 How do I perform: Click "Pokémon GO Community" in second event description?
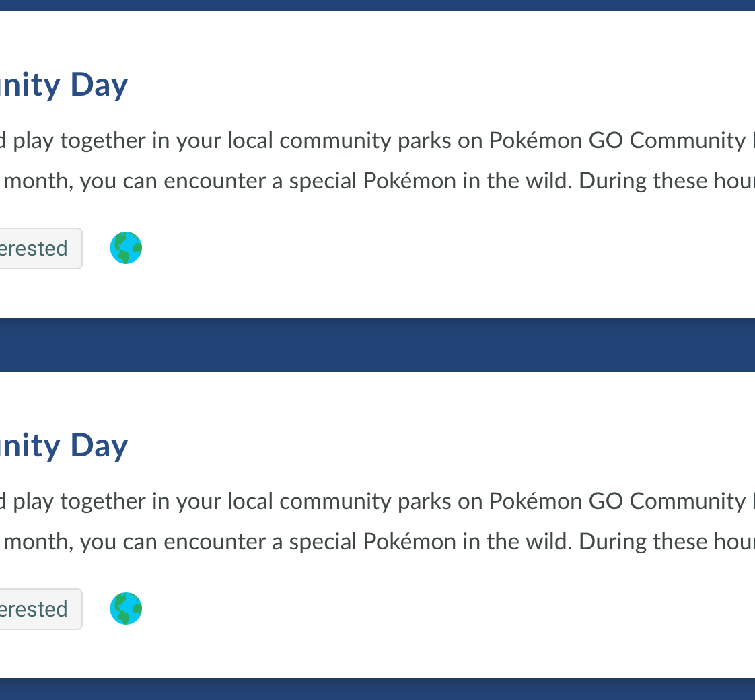pyautogui.click(x=616, y=501)
